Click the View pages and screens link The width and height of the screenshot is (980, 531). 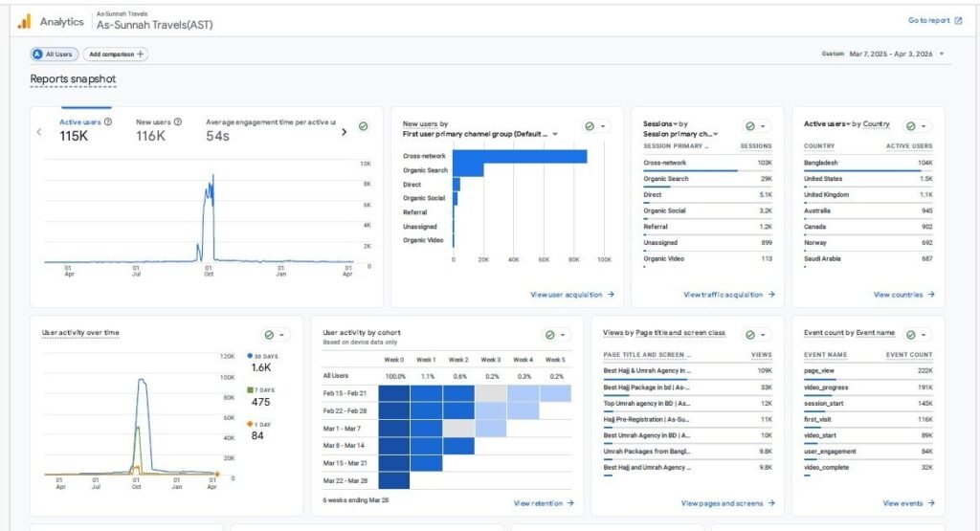pyautogui.click(x=727, y=503)
